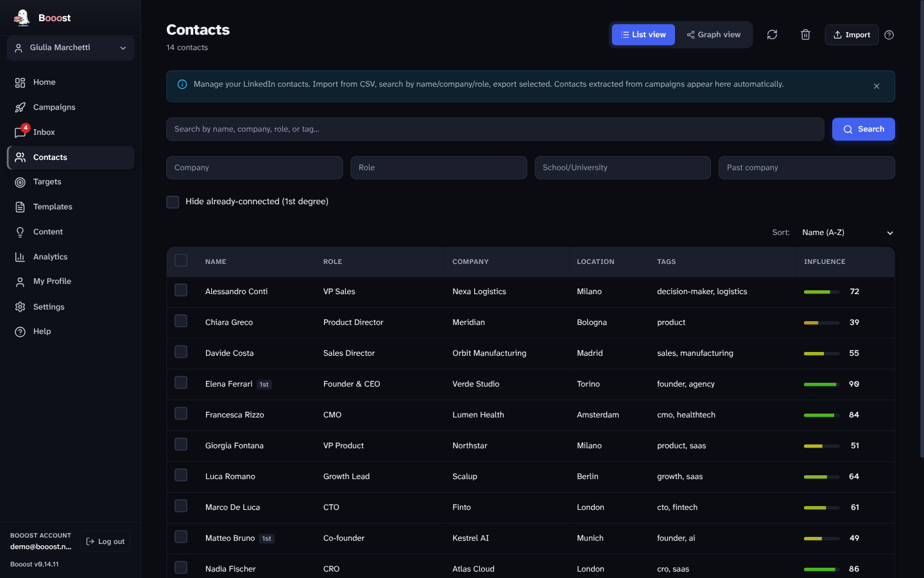Click the Analytics bar chart icon
Viewport: 924px width, 578px height.
[x=20, y=257]
